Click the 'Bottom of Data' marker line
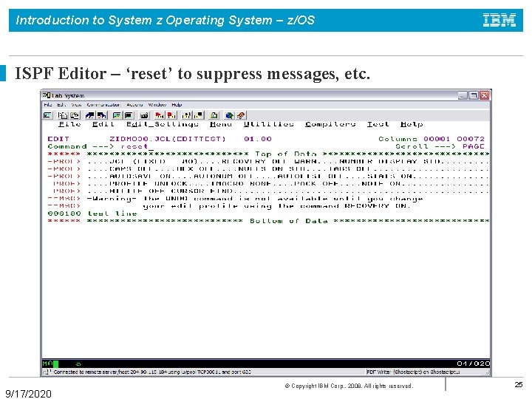The width and height of the screenshot is (532, 399). tap(268, 221)
